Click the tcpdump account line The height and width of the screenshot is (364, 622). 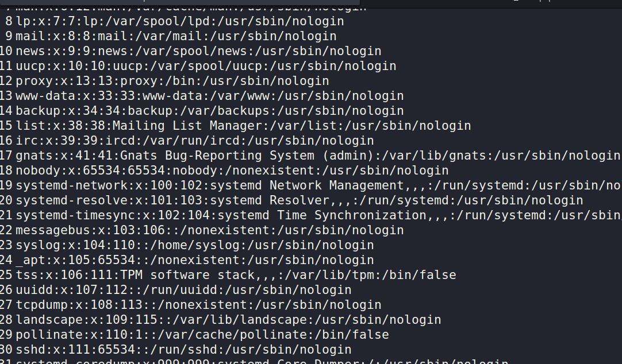point(198,305)
